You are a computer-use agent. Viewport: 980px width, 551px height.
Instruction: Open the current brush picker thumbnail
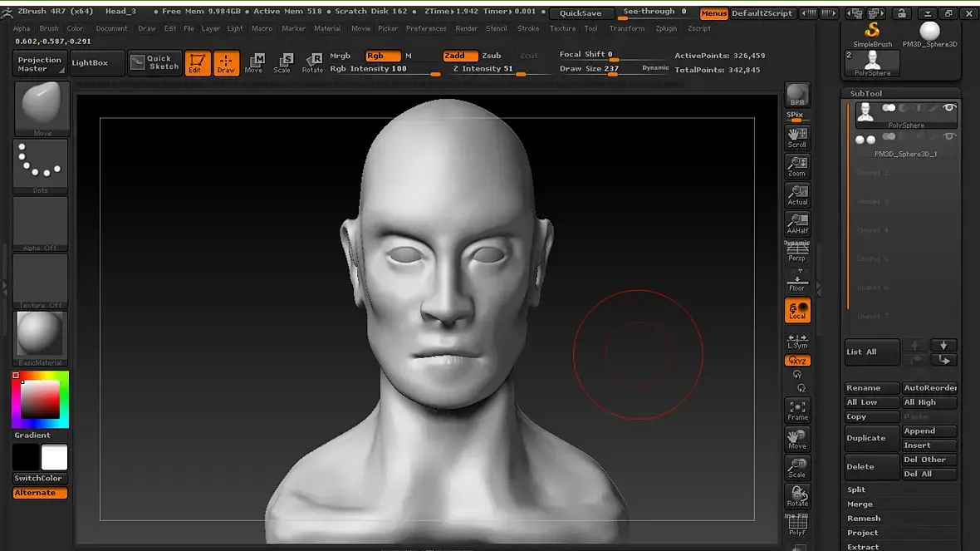coord(42,108)
